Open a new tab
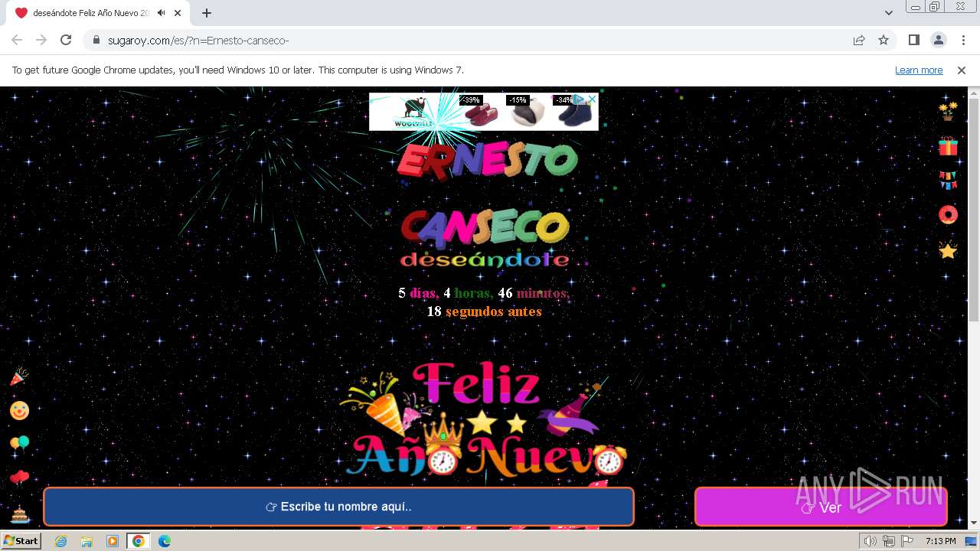The image size is (980, 551). (x=207, y=13)
